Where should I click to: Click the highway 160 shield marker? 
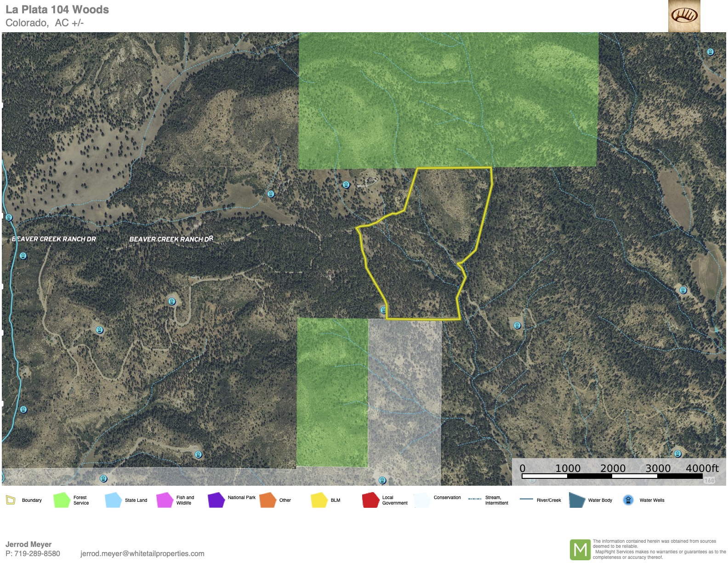710,481
